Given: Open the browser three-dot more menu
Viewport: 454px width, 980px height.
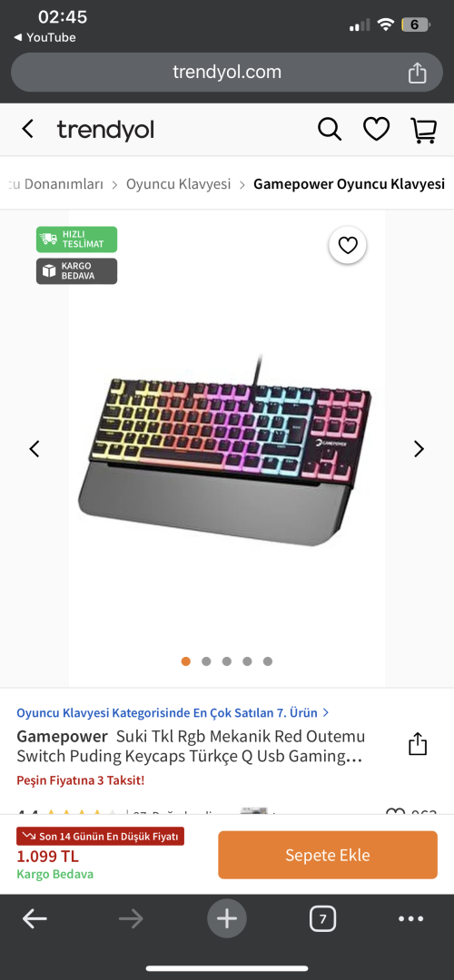Looking at the screenshot, I should tap(410, 918).
